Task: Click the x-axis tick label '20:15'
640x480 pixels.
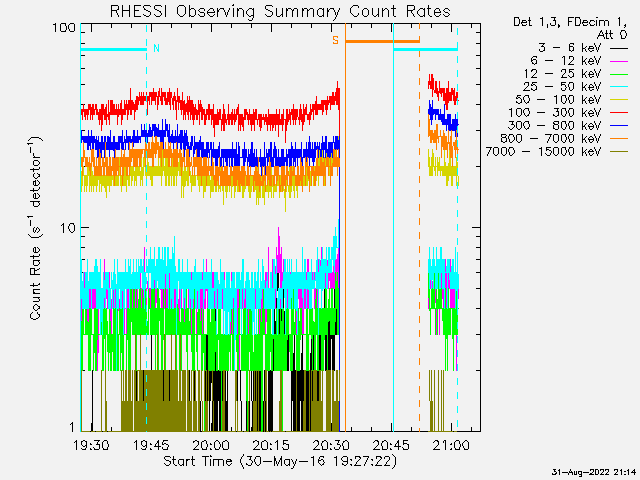Action: (271, 445)
